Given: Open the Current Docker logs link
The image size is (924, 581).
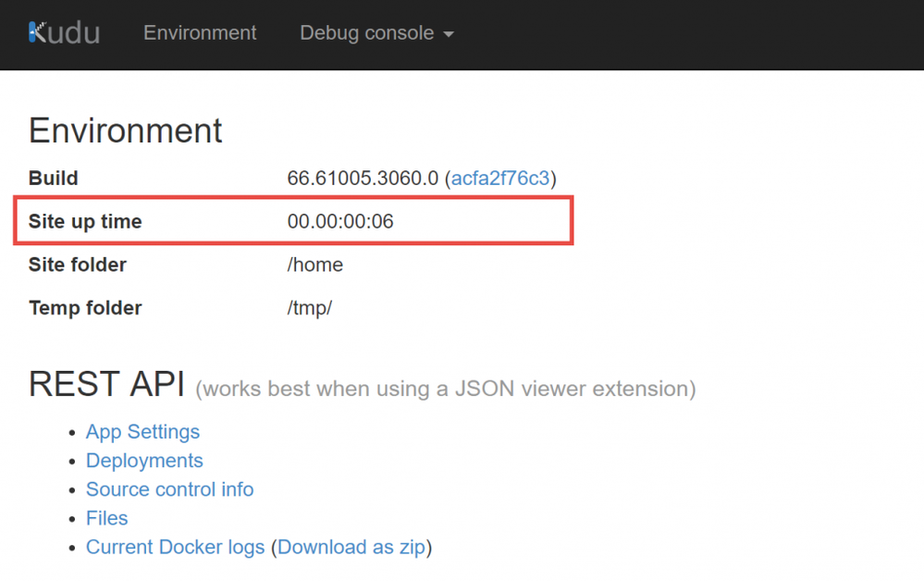Looking at the screenshot, I should pyautogui.click(x=175, y=547).
